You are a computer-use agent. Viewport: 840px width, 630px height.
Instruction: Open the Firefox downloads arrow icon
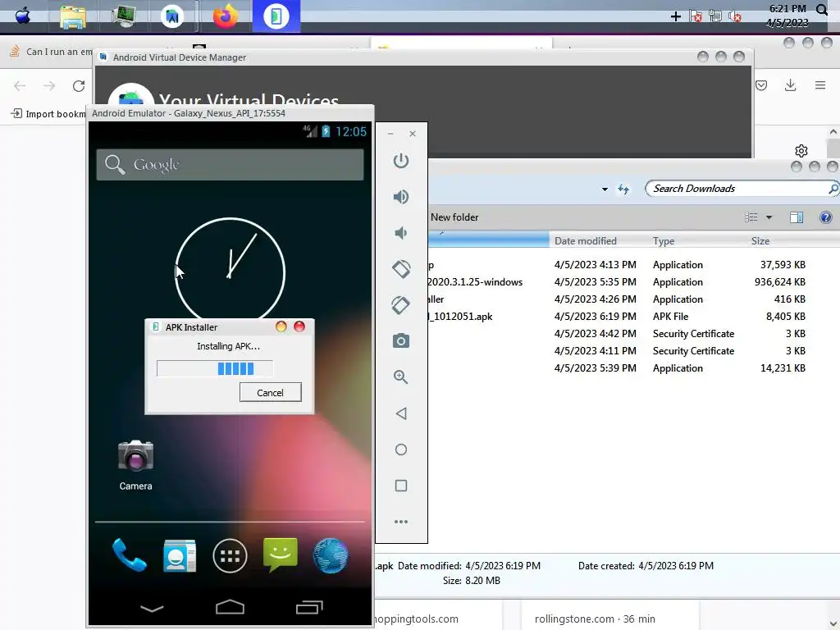click(x=790, y=85)
